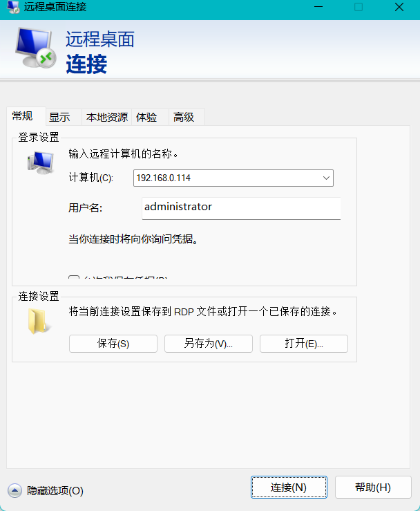The height and width of the screenshot is (511, 420).
Task: Click the 计算机(C): label
Action: (90, 178)
